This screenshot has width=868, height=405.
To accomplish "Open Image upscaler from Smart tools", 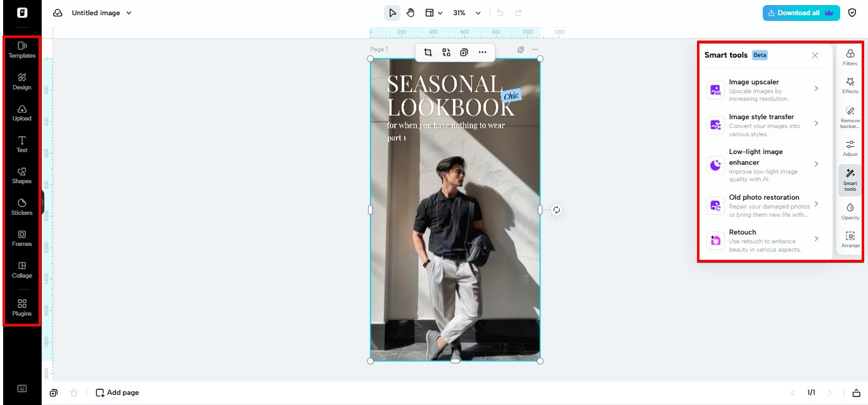I will (763, 89).
